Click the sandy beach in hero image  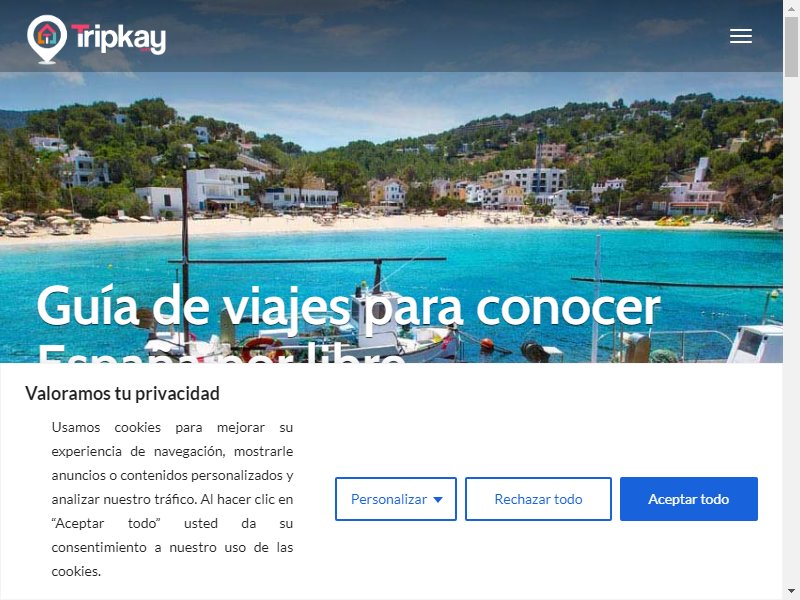coord(357,225)
